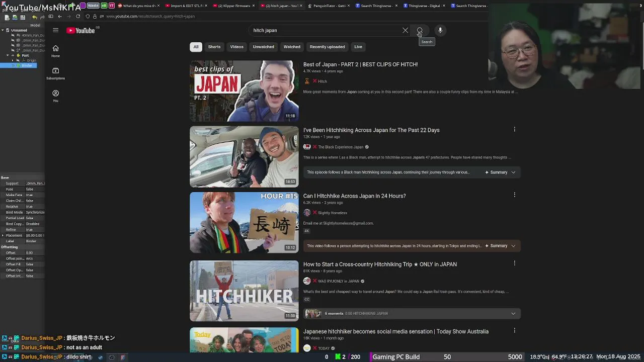Click the YT pinned extension button
The height and width of the screenshot is (362, 644).
coord(112,6)
